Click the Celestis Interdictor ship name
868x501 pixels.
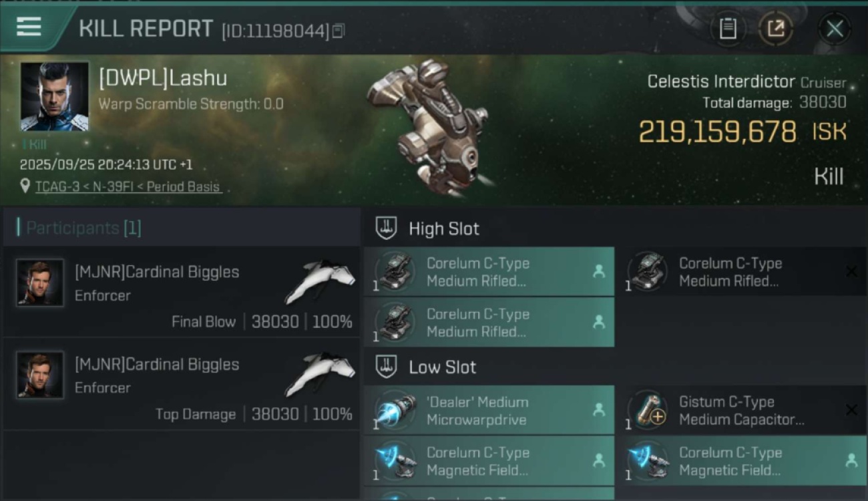[x=721, y=81]
